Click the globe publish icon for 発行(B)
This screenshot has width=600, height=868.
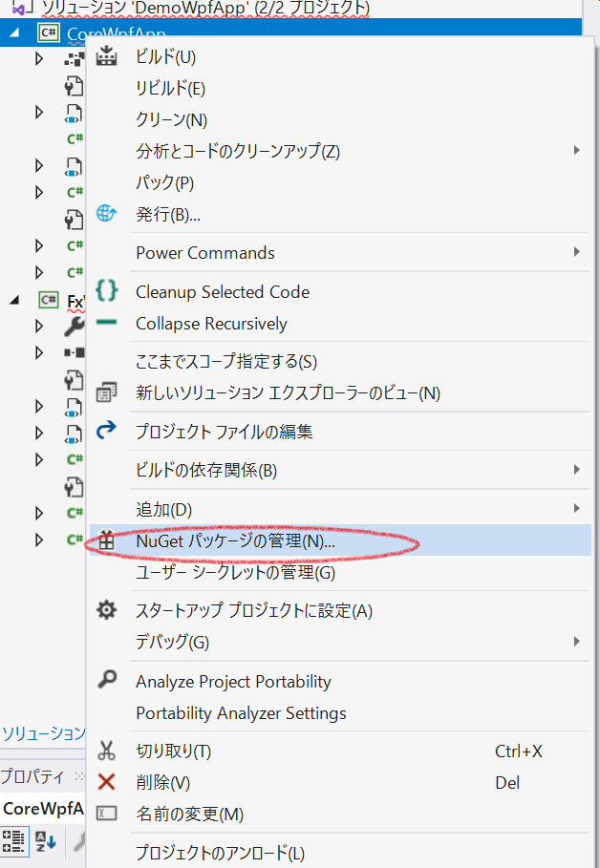pos(106,213)
